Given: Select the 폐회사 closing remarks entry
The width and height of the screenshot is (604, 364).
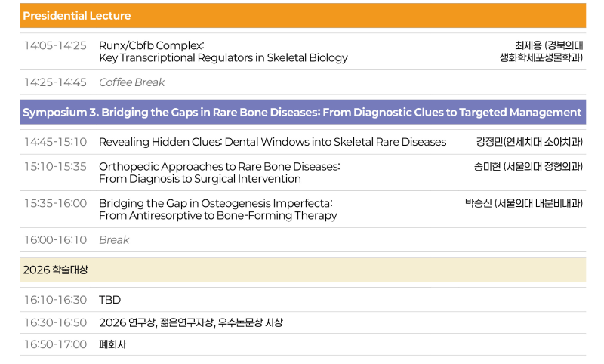Looking at the screenshot, I should coord(112,344).
